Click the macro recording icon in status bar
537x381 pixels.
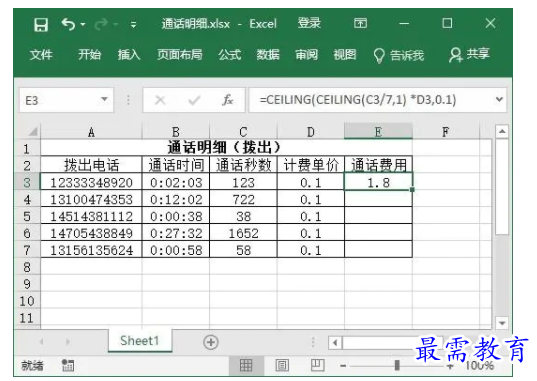68,365
